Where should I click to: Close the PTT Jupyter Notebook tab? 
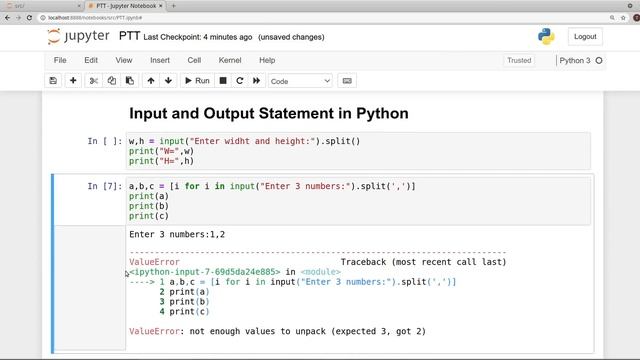click(x=160, y=6)
